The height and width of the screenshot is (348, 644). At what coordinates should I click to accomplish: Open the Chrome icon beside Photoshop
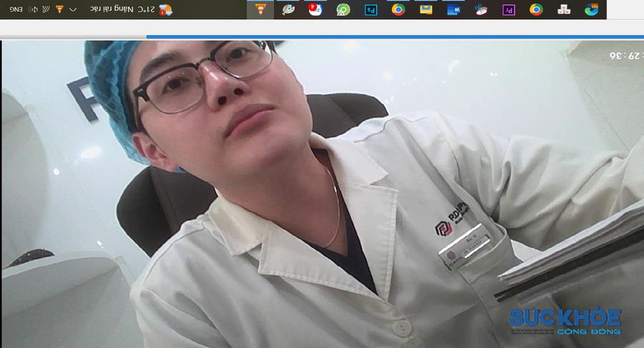(398, 9)
